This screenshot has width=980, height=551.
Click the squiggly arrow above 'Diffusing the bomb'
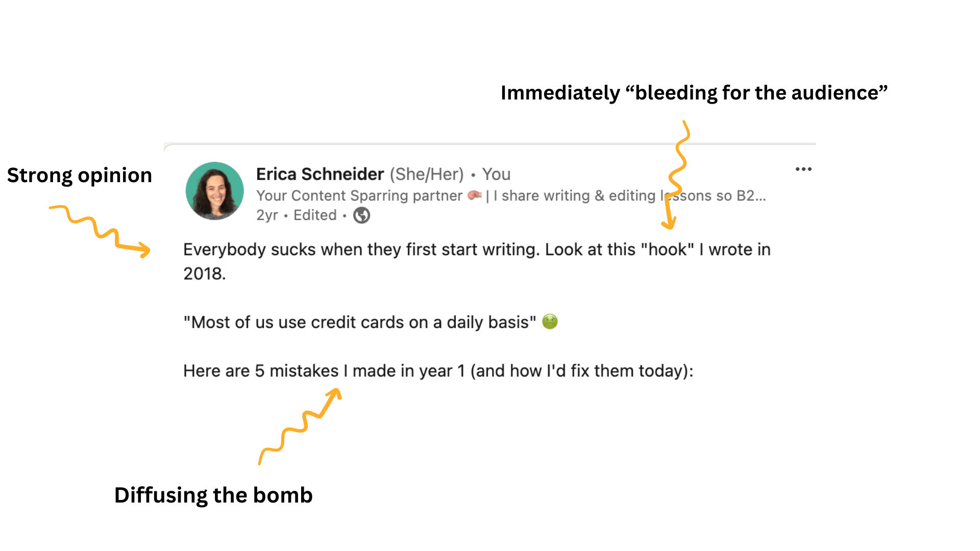tap(300, 426)
